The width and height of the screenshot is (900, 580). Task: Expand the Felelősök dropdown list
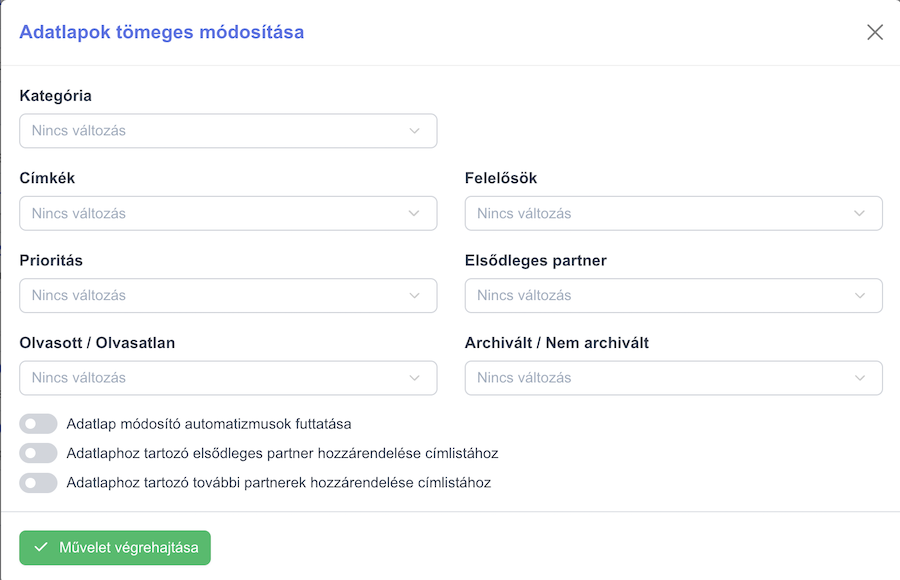click(674, 214)
